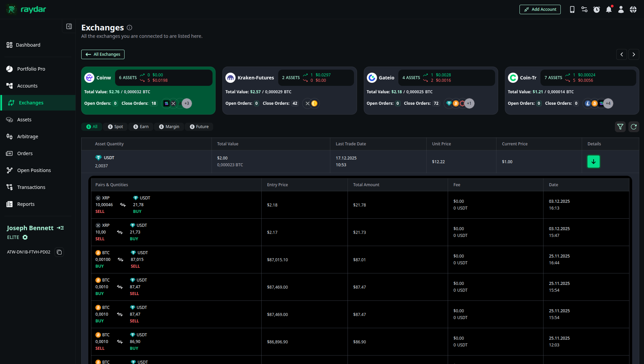Switch to the Transactions page
The image size is (644, 364).
click(x=31, y=187)
